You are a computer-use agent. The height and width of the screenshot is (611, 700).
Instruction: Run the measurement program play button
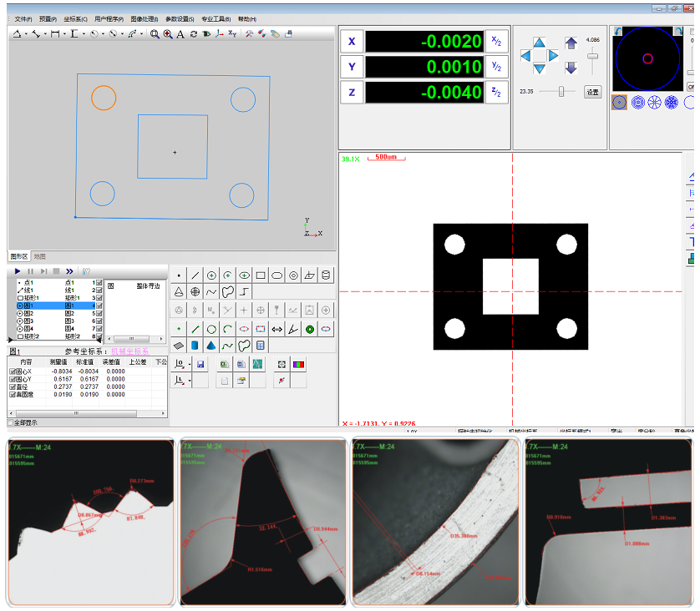coord(18,271)
